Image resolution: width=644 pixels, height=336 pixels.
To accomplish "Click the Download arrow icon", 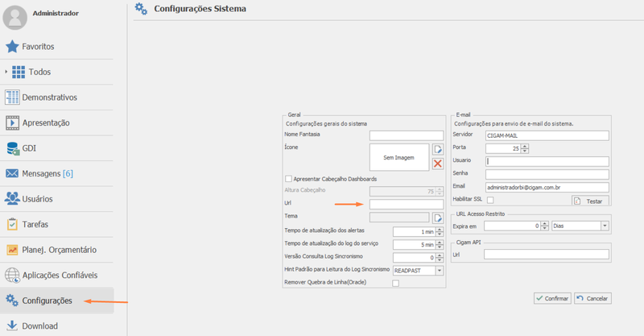I will tap(12, 326).
